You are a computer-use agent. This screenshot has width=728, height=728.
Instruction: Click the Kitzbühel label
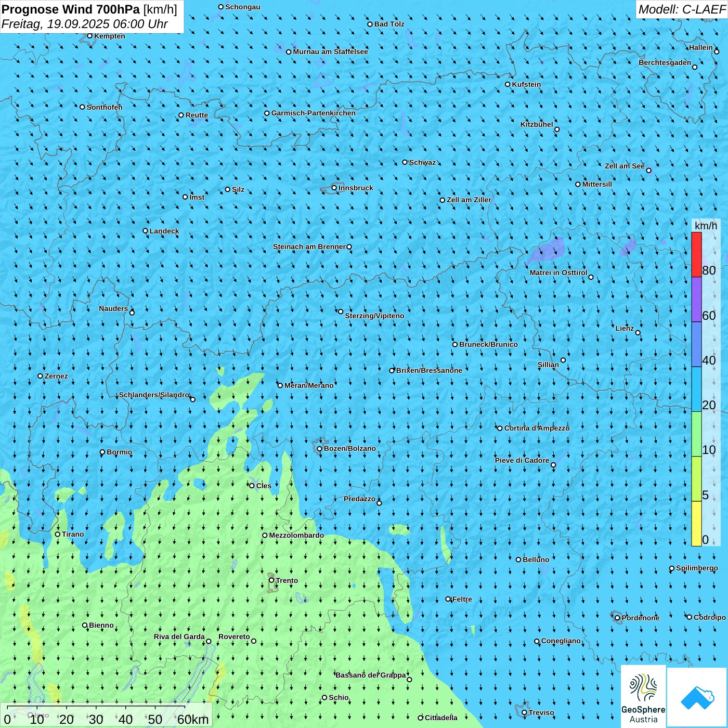tap(537, 124)
